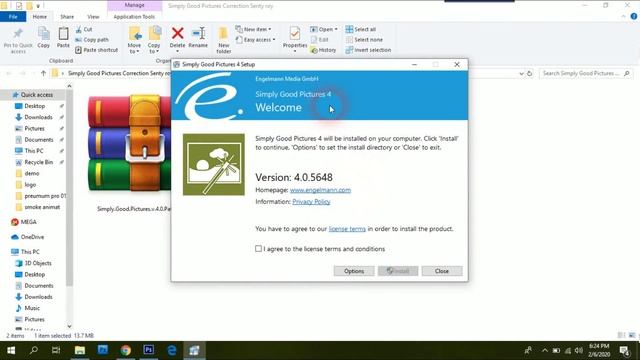Image resolution: width=640 pixels, height=360 pixels.
Task: Select Recycle Bin under Quick access
Action: click(x=38, y=162)
